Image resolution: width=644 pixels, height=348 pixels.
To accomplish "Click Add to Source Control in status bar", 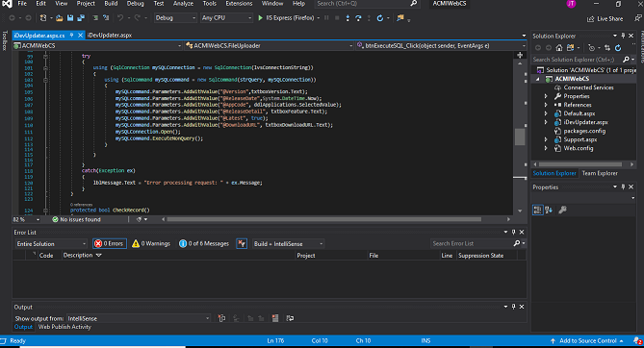I will [588, 341].
